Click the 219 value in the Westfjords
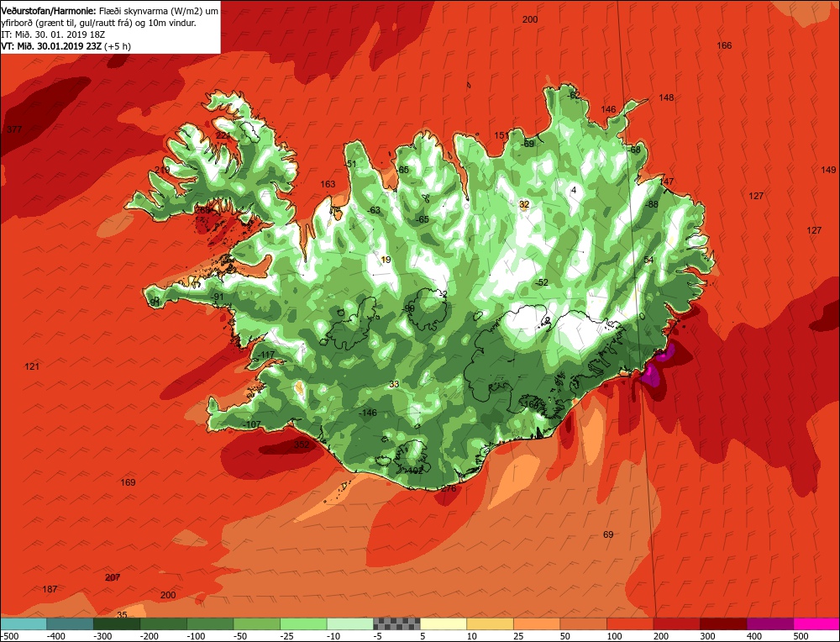Screen dimensions: 840x642 [x=162, y=170]
